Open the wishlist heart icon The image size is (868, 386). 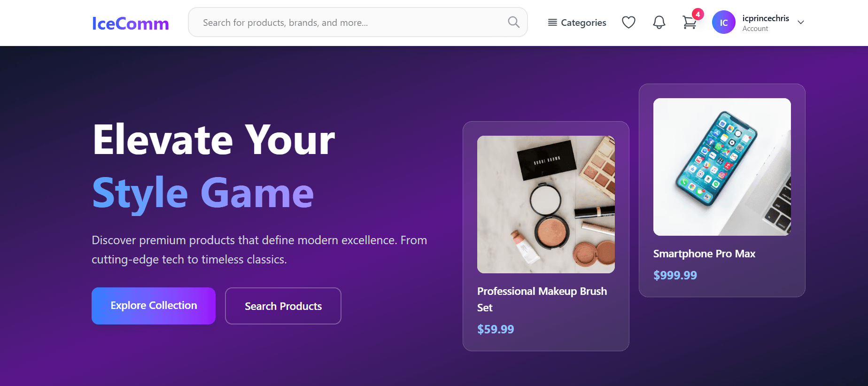point(628,22)
